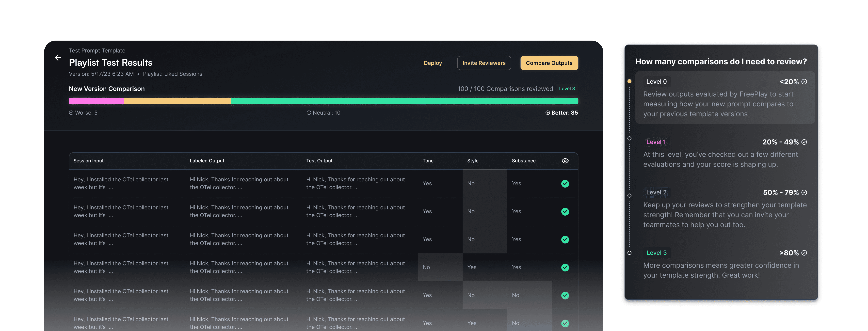Click the Invite Reviewers button

click(484, 63)
